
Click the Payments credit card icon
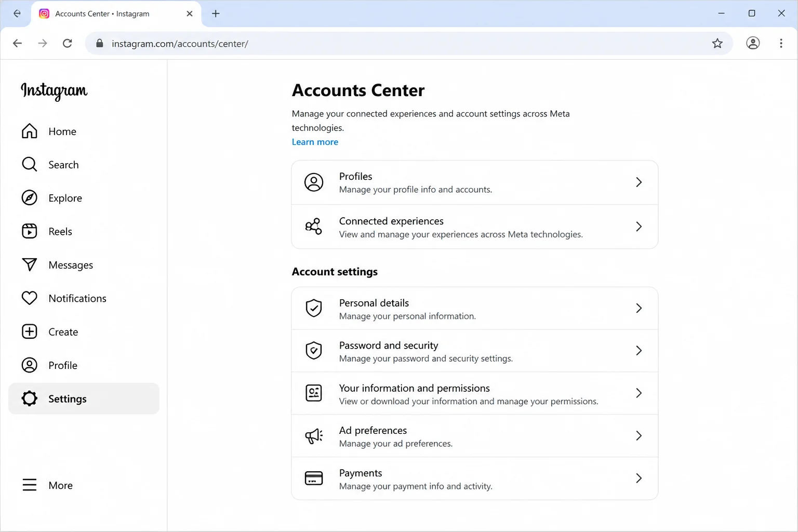(314, 478)
